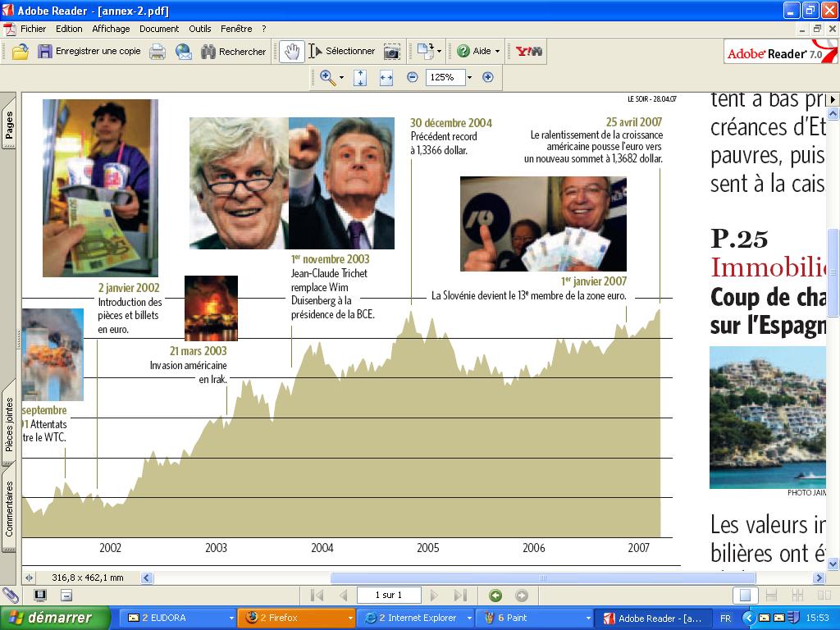Click Enregistrer une copie save button
840x630 pixels.
pos(89,52)
